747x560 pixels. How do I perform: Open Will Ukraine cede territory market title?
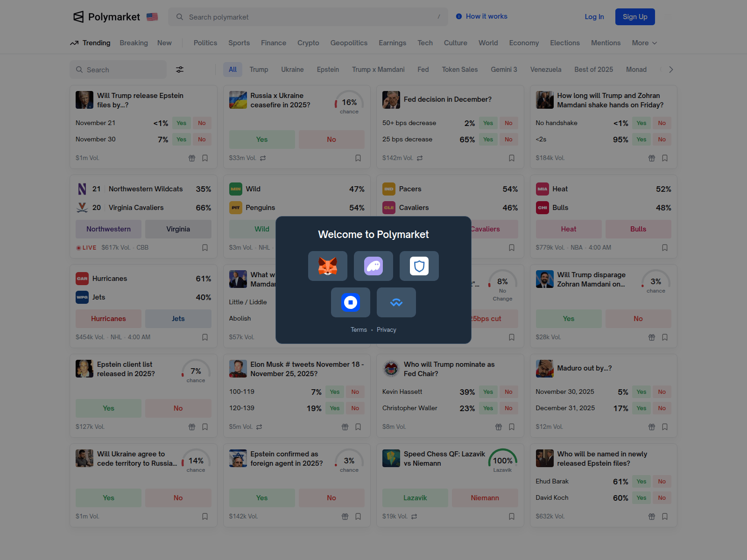coord(137,459)
